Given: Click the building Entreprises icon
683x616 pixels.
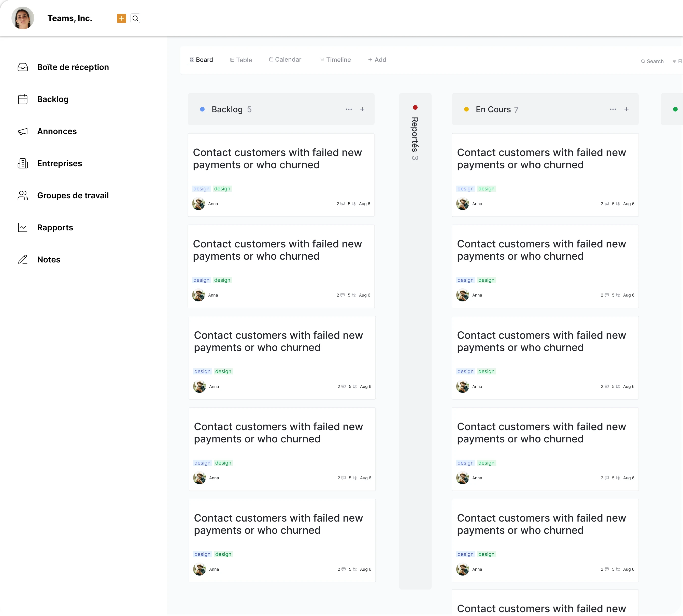Looking at the screenshot, I should 23,163.
